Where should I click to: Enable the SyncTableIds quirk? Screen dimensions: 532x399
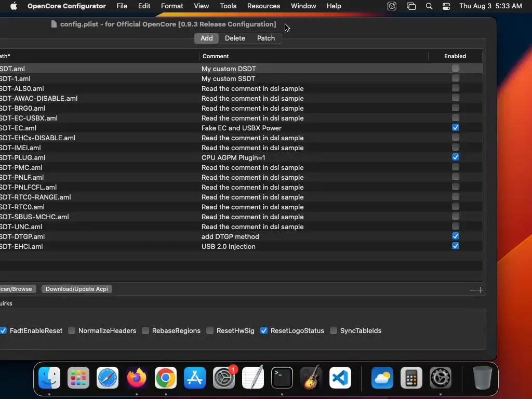[x=334, y=330]
